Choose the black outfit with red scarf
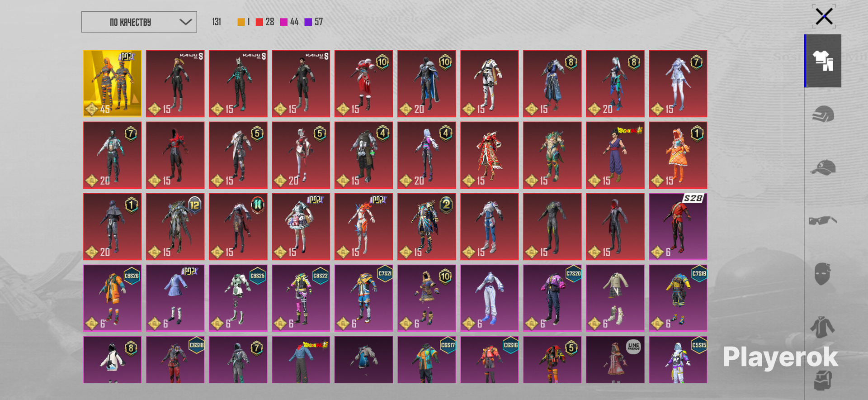This screenshot has width=868, height=400. pos(175,155)
